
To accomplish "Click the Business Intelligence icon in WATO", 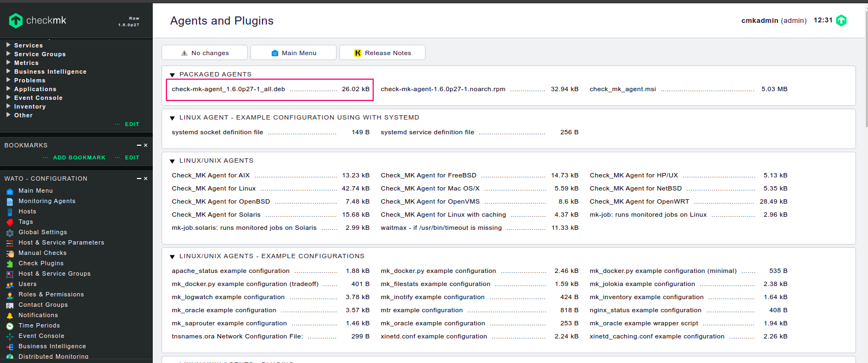I will (x=10, y=347).
